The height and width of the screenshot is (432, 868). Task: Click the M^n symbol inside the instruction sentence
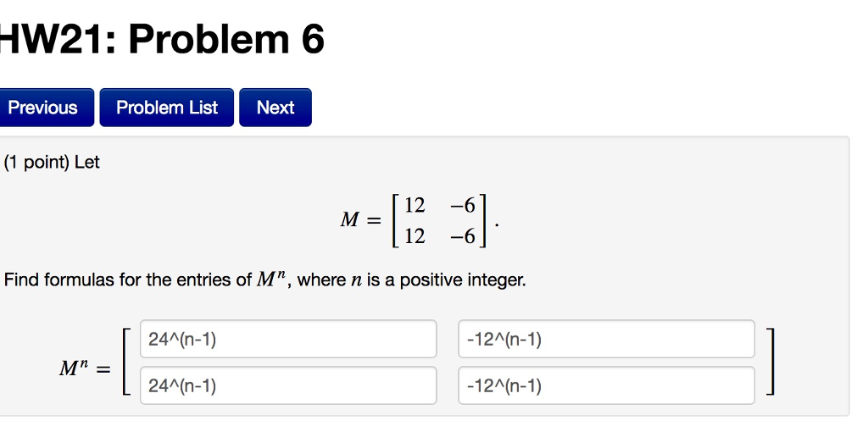pos(274,279)
